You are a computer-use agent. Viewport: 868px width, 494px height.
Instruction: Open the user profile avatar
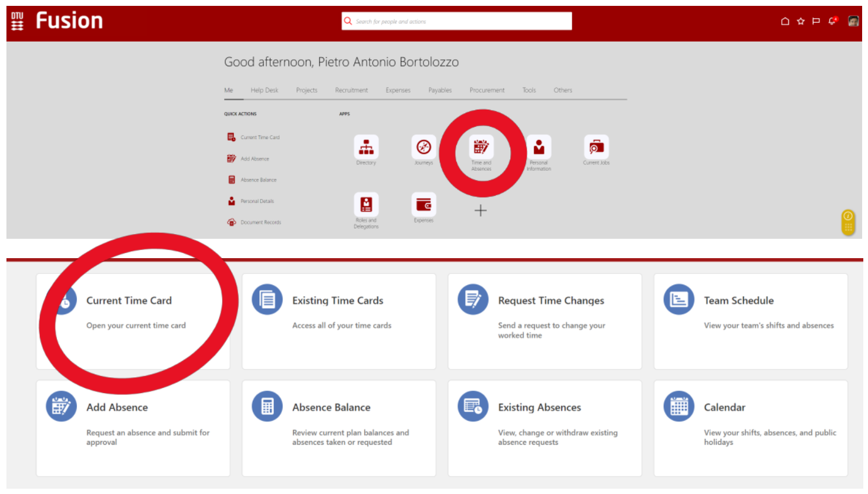point(853,21)
